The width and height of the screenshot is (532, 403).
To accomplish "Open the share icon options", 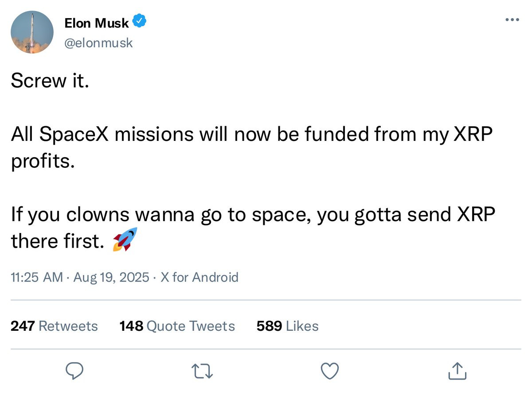I will 457,371.
